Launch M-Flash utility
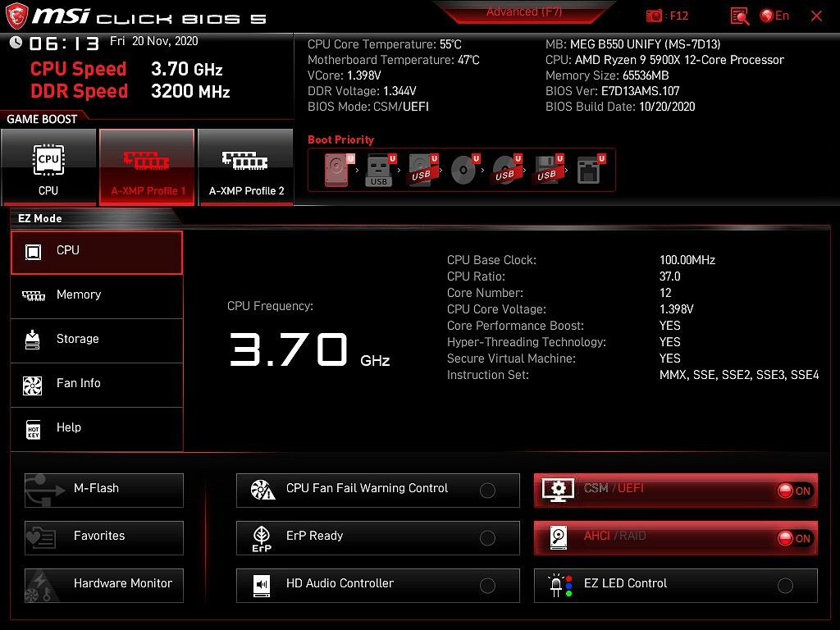840x630 pixels. pyautogui.click(x=104, y=491)
